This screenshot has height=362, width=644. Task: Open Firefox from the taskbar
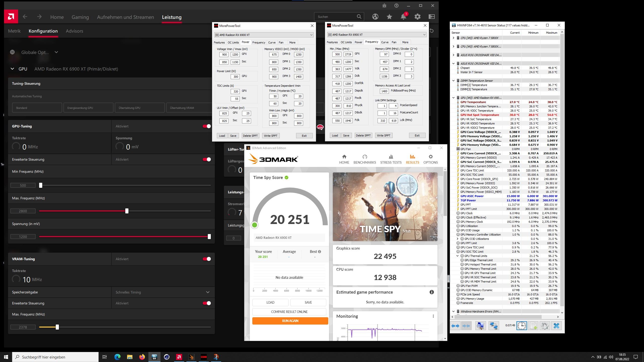coord(142,357)
